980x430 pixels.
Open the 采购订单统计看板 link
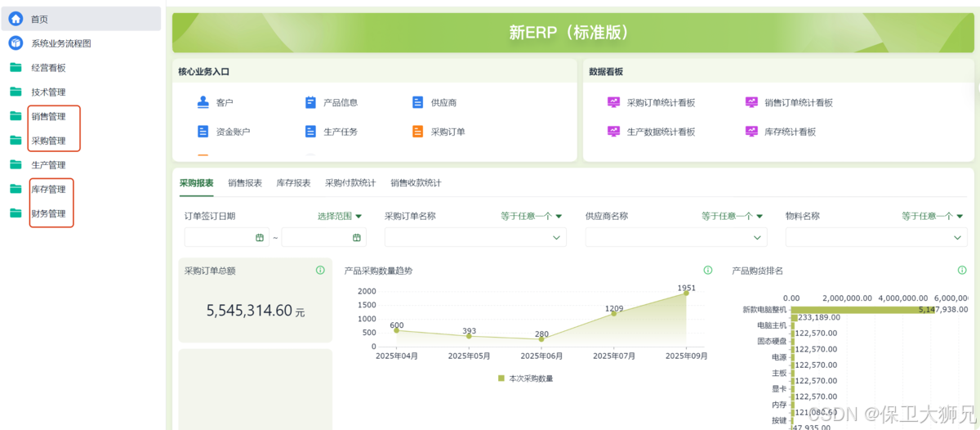(x=661, y=103)
